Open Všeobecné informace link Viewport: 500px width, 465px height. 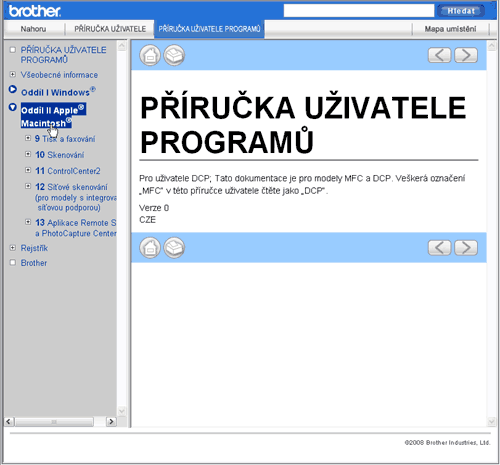point(59,75)
